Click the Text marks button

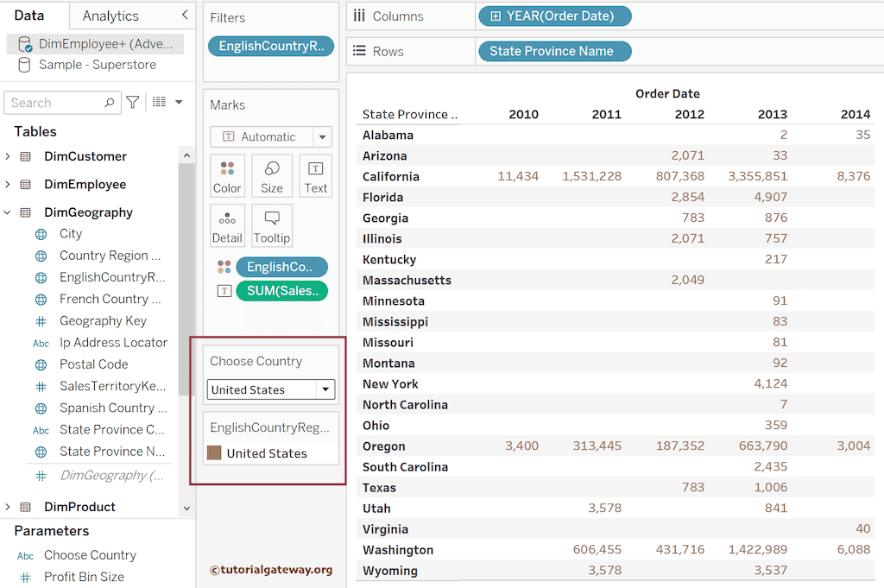(x=315, y=175)
